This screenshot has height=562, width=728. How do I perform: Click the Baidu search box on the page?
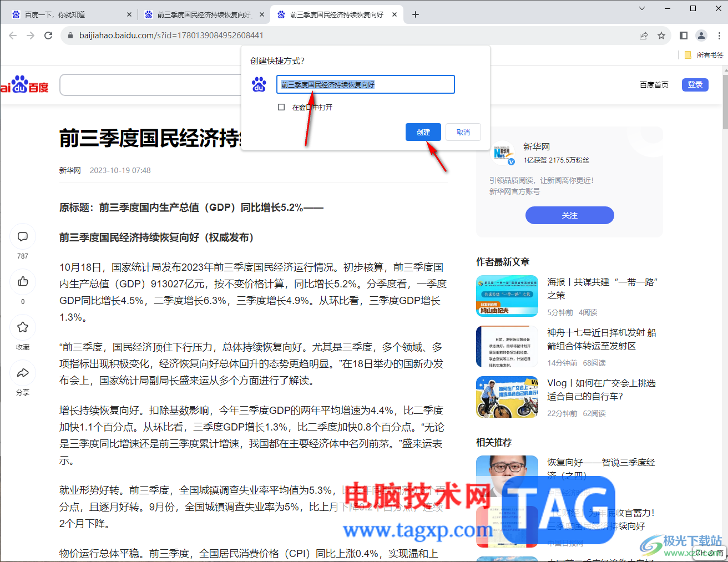(150, 85)
